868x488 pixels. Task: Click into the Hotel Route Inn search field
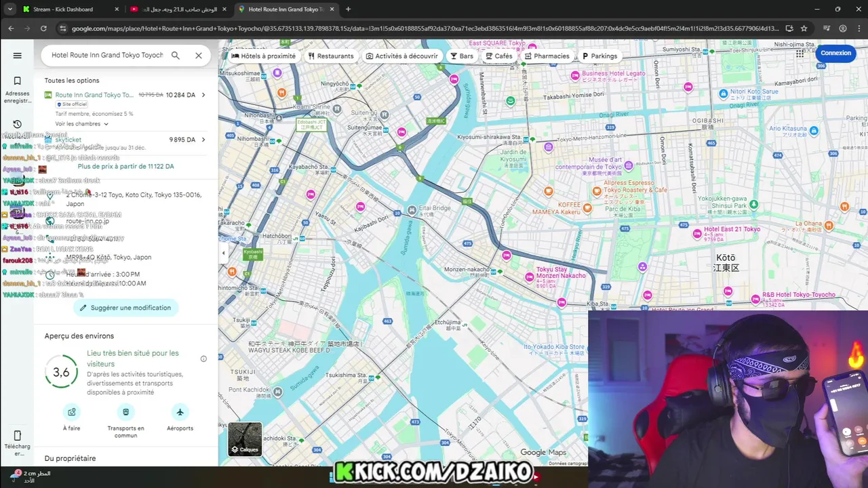(107, 56)
